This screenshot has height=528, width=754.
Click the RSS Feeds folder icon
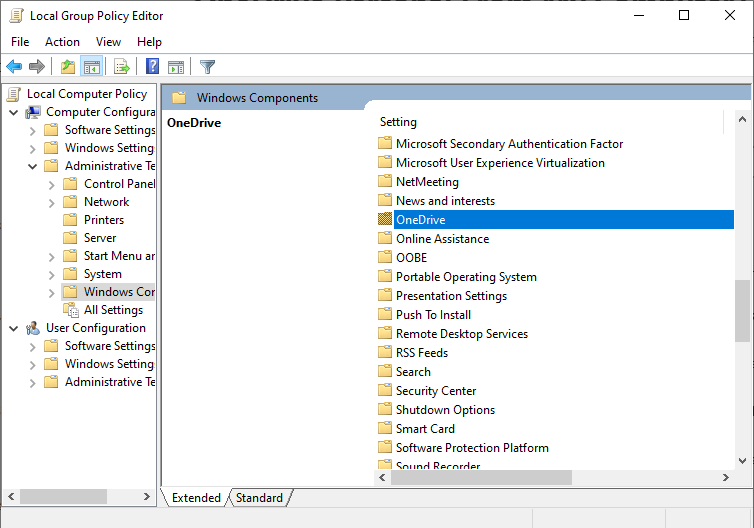[385, 352]
